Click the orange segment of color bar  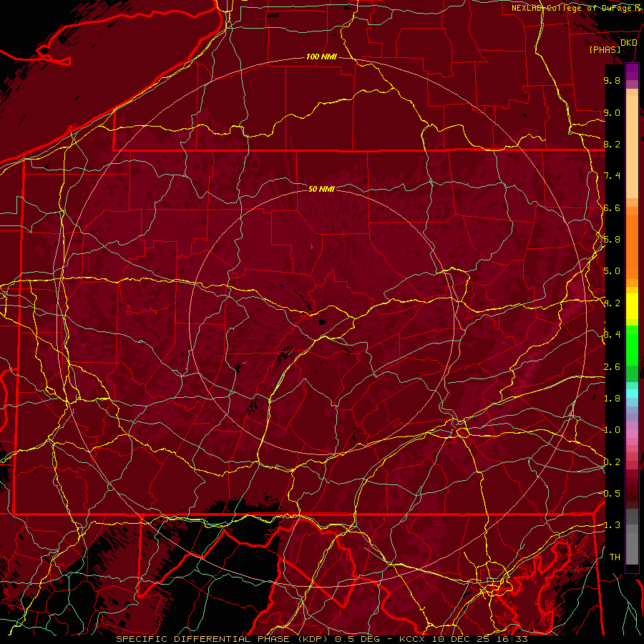[632, 246]
